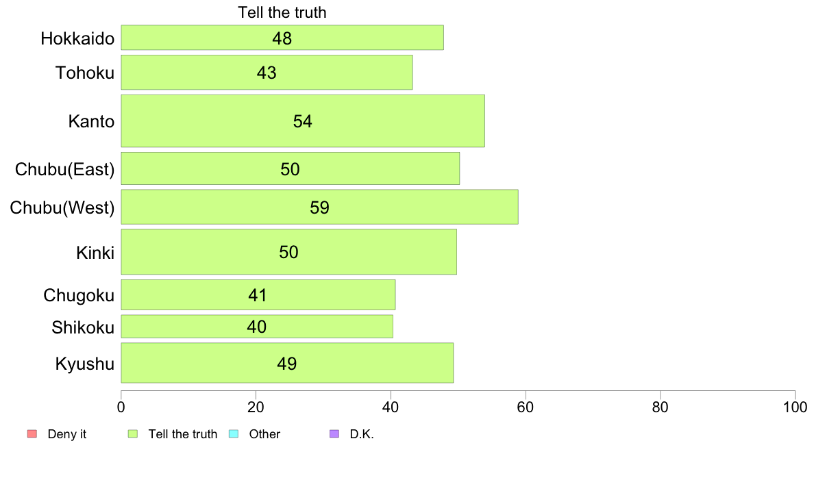Click the Chubu(West) row label
814x504 pixels.
62,207
